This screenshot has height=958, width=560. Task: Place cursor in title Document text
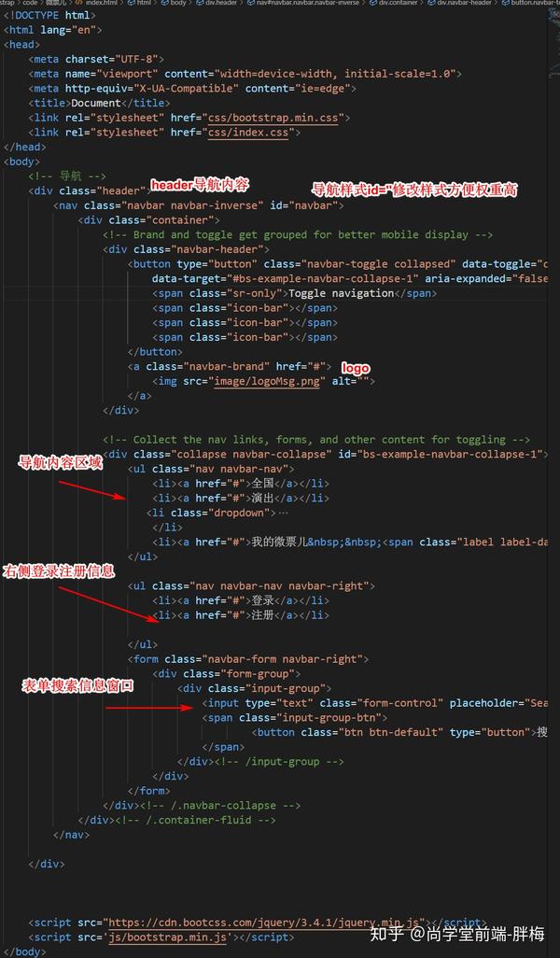tap(96, 103)
